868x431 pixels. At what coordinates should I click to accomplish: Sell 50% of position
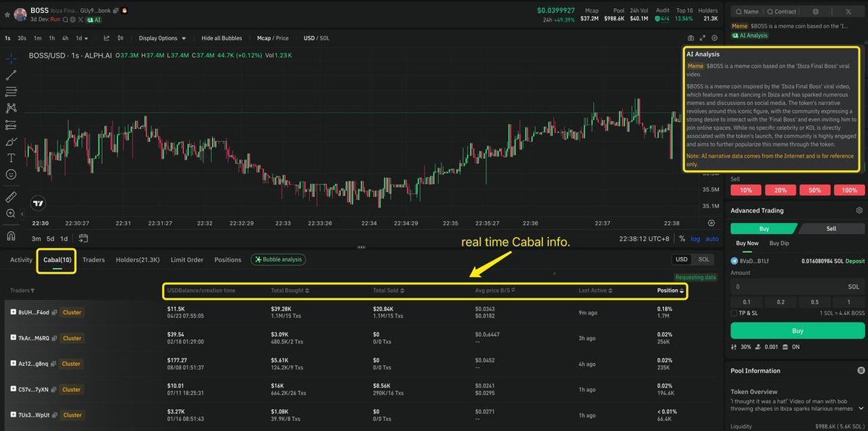[x=815, y=190]
